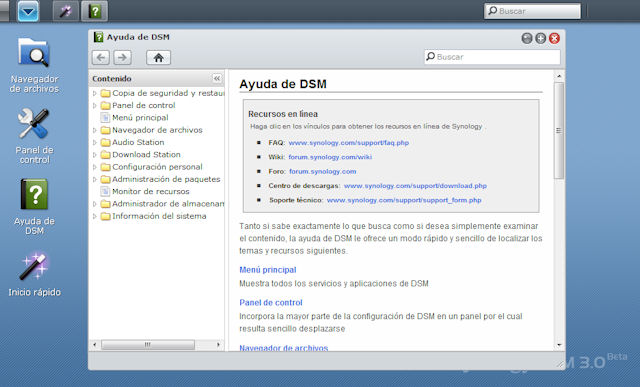Expand Administrador de almacenamiento tree node

(x=95, y=204)
